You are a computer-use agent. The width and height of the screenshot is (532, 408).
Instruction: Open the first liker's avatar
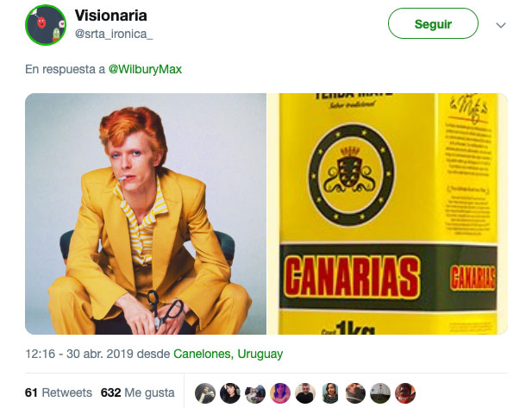pyautogui.click(x=205, y=393)
